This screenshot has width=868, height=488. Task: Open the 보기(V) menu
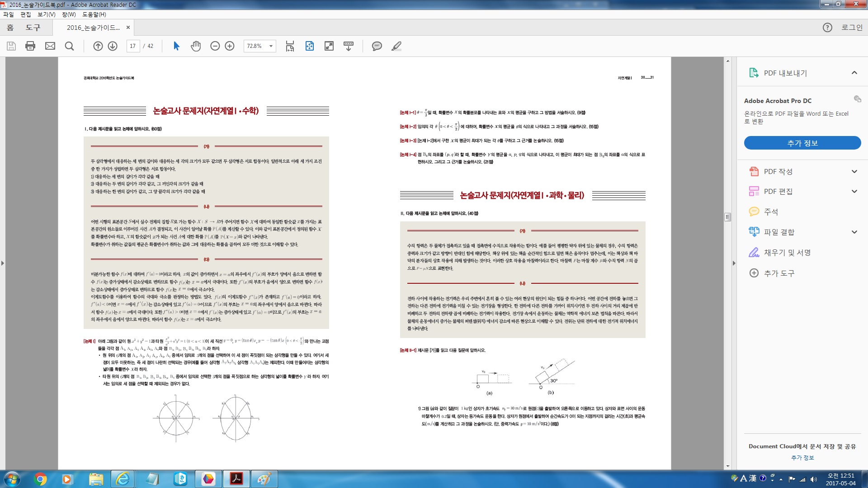coord(46,14)
